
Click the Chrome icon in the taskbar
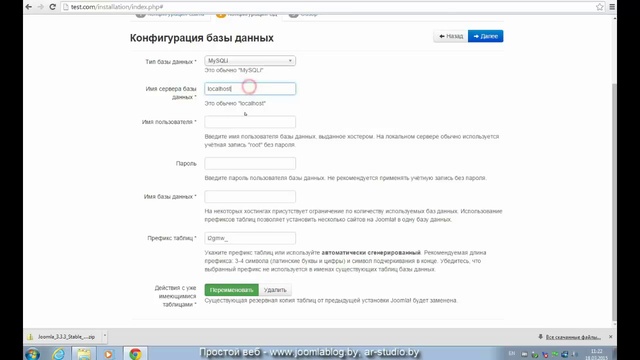tap(135, 353)
